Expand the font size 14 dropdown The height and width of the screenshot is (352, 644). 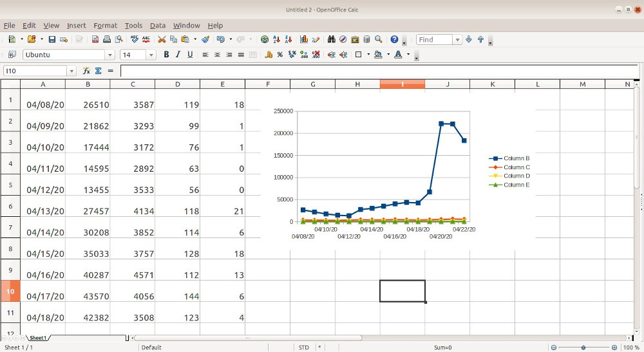pyautogui.click(x=151, y=55)
